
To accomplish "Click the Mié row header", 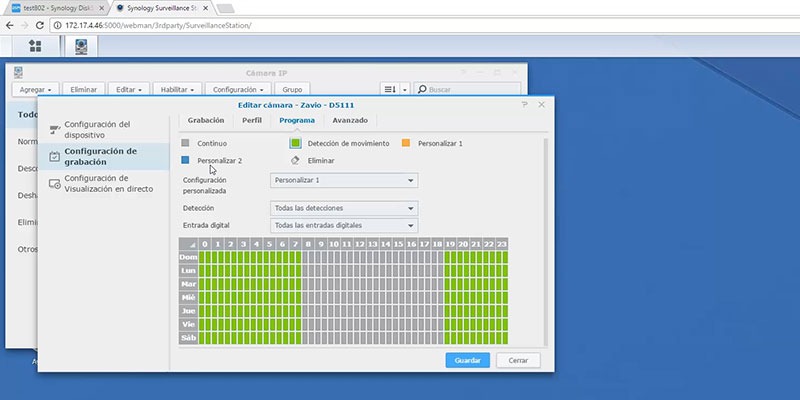I will click(188, 297).
